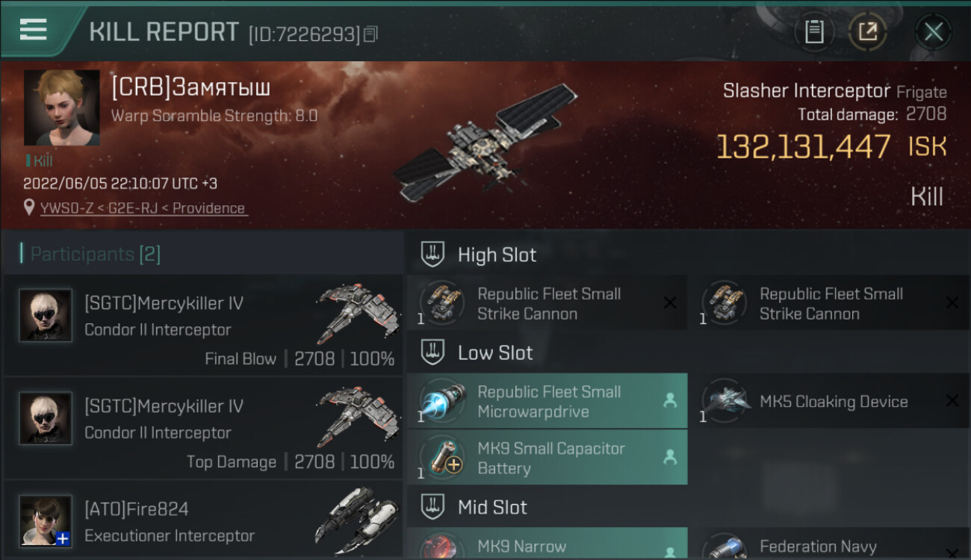Select the Slasher Interceptor ship image
This screenshot has height=560, width=971.
tap(486, 143)
